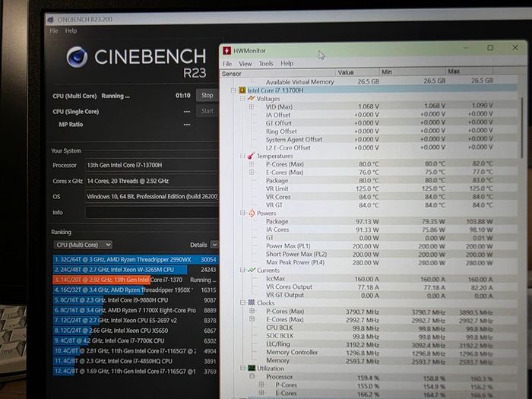The width and height of the screenshot is (532, 399).
Task: Click the Intel Core i7 13700H CPU icon
Action: [x=242, y=90]
